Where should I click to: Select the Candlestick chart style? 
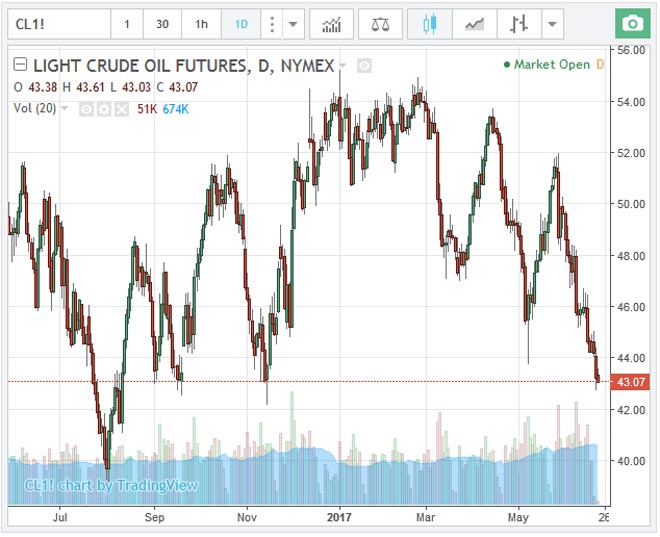(431, 23)
